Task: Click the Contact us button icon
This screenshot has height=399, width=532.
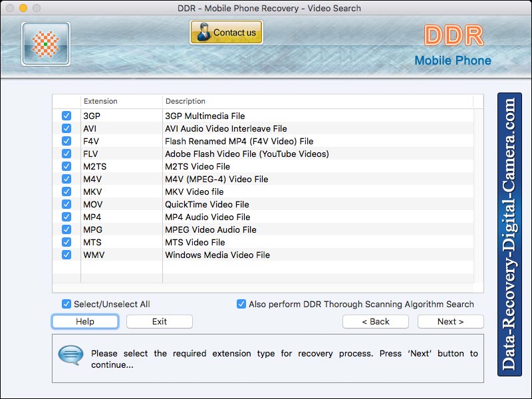Action: click(226, 31)
